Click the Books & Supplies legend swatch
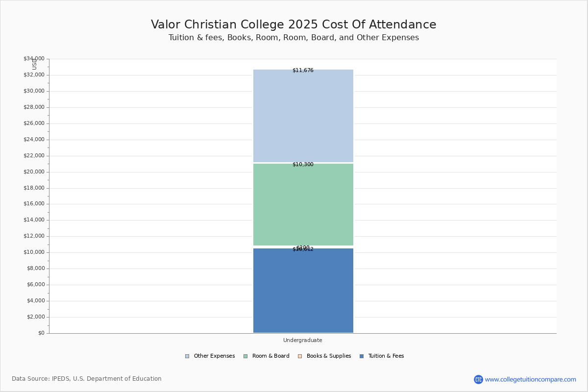 (x=300, y=356)
